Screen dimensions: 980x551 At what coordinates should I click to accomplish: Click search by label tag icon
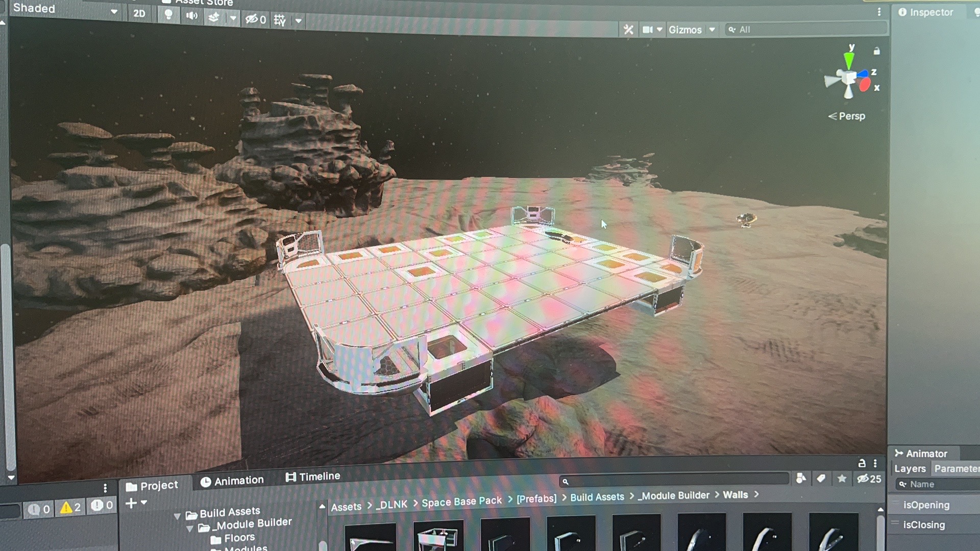821,479
